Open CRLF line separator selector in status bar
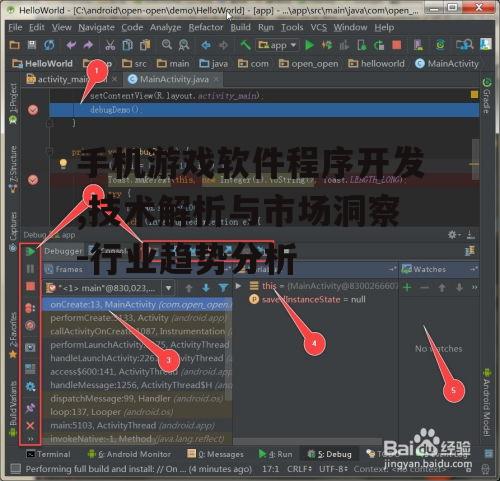Image resolution: width=500 pixels, height=481 pixels. [299, 469]
